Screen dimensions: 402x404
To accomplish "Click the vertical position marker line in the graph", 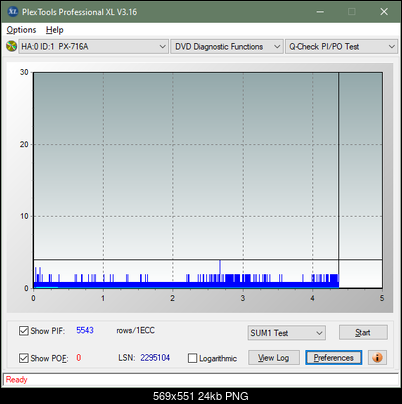I will coord(339,180).
